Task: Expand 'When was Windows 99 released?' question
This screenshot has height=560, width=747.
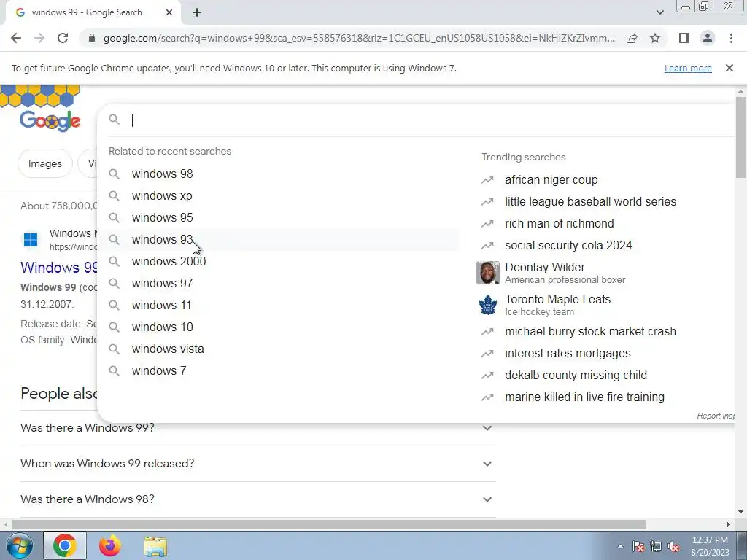Action: (258, 463)
